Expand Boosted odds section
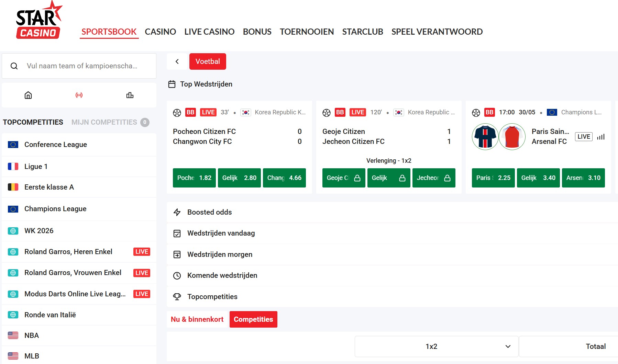 click(x=392, y=212)
